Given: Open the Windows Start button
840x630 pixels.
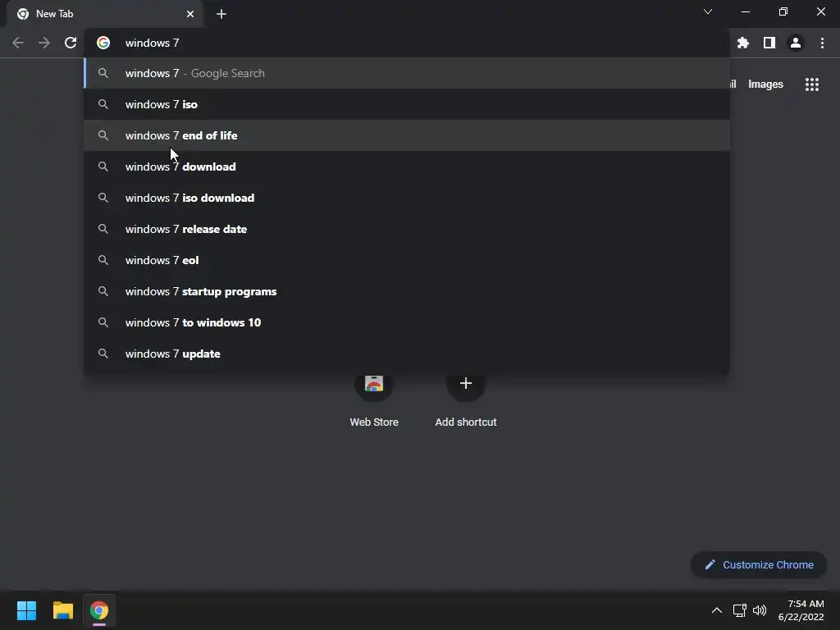Looking at the screenshot, I should tap(26, 610).
